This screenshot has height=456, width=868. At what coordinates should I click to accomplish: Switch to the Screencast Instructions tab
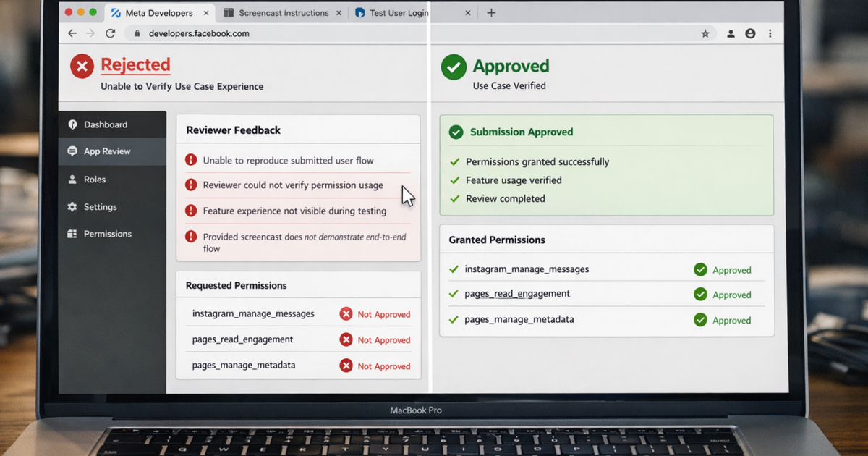[282, 13]
